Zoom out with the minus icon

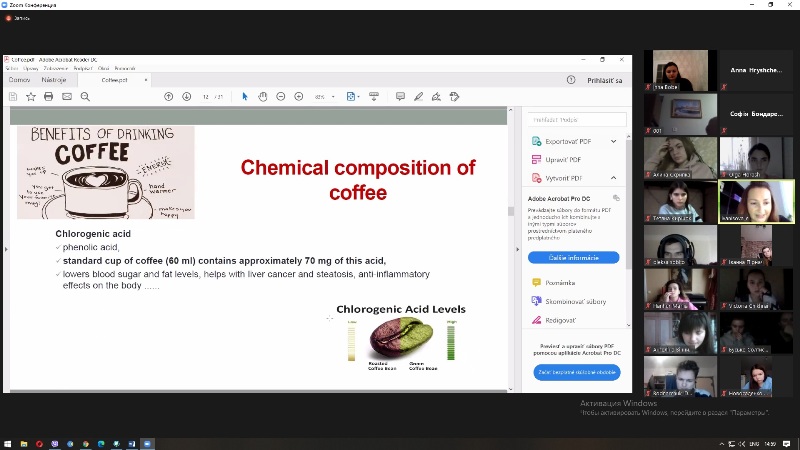(281, 96)
